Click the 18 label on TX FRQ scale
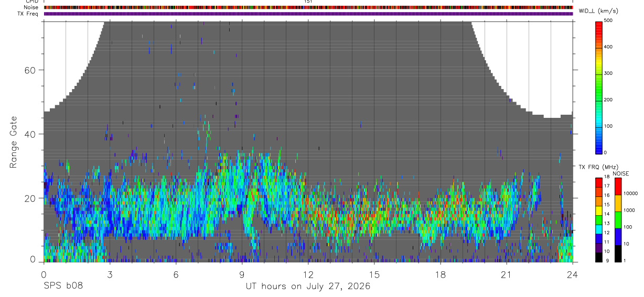Screen dimensions: 644x297 point(607,177)
